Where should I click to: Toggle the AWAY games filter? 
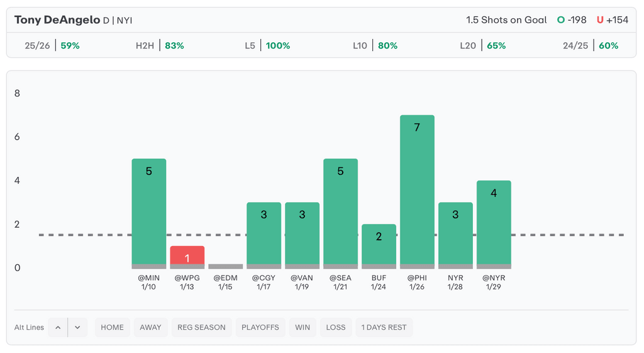[x=150, y=327]
